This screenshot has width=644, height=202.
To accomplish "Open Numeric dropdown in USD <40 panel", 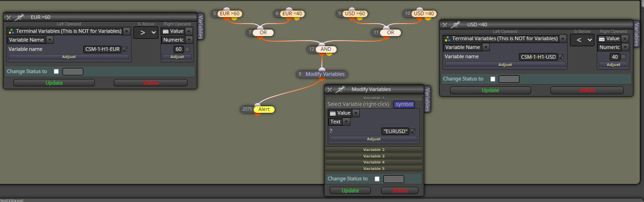I will click(625, 47).
